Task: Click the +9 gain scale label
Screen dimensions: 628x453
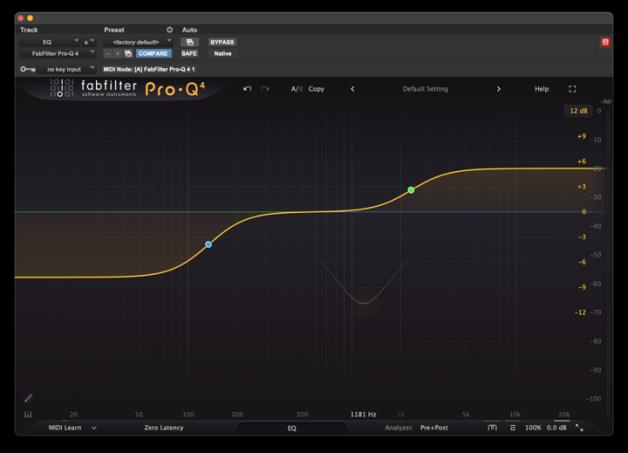Action: [x=582, y=137]
